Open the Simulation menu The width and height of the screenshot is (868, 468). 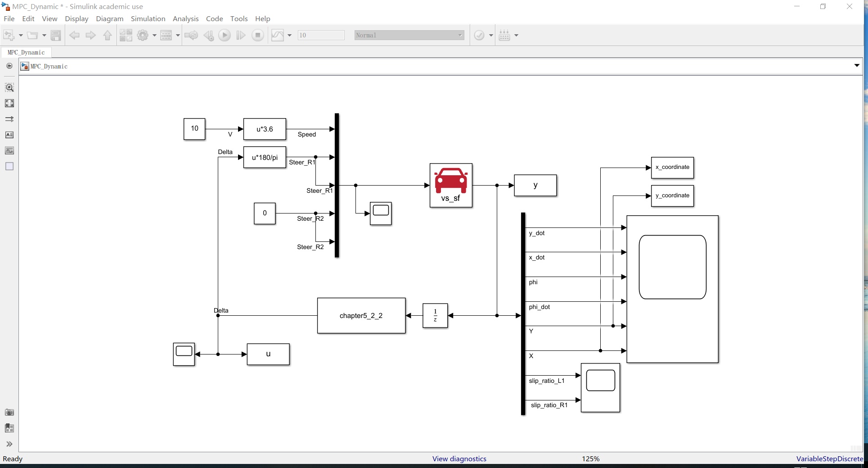148,18
